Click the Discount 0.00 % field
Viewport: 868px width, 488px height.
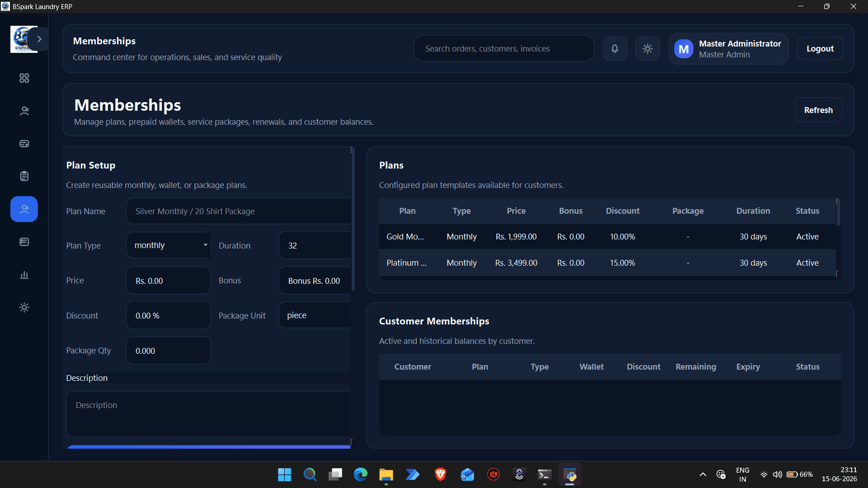pyautogui.click(x=168, y=315)
